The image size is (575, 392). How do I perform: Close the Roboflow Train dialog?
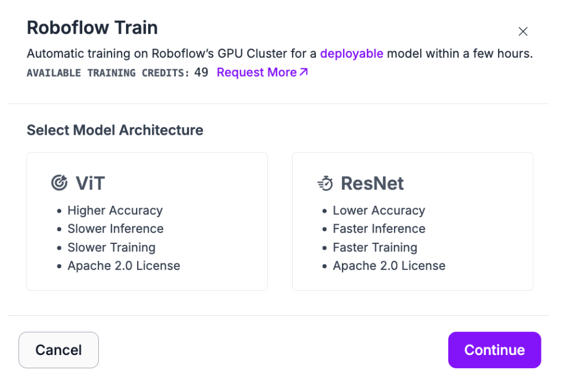pyautogui.click(x=523, y=32)
